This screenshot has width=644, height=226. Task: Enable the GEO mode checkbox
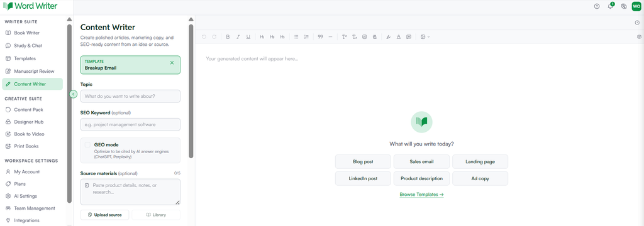[x=87, y=145]
